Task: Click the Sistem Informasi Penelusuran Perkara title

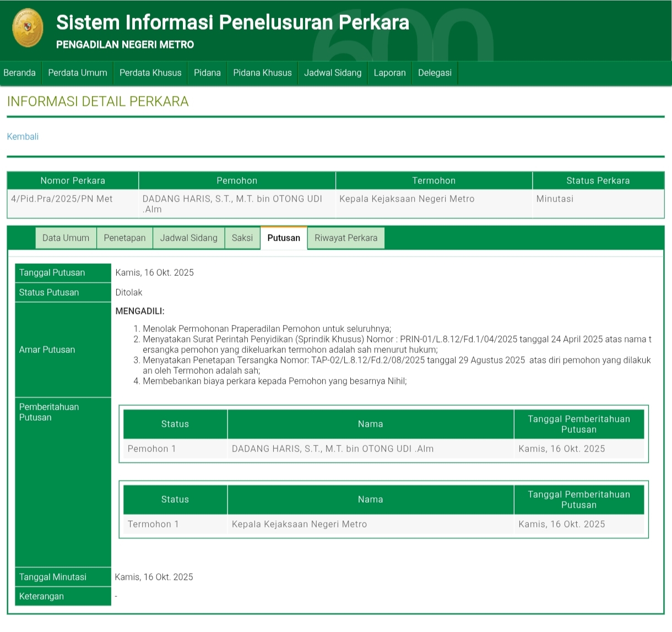Action: (232, 23)
